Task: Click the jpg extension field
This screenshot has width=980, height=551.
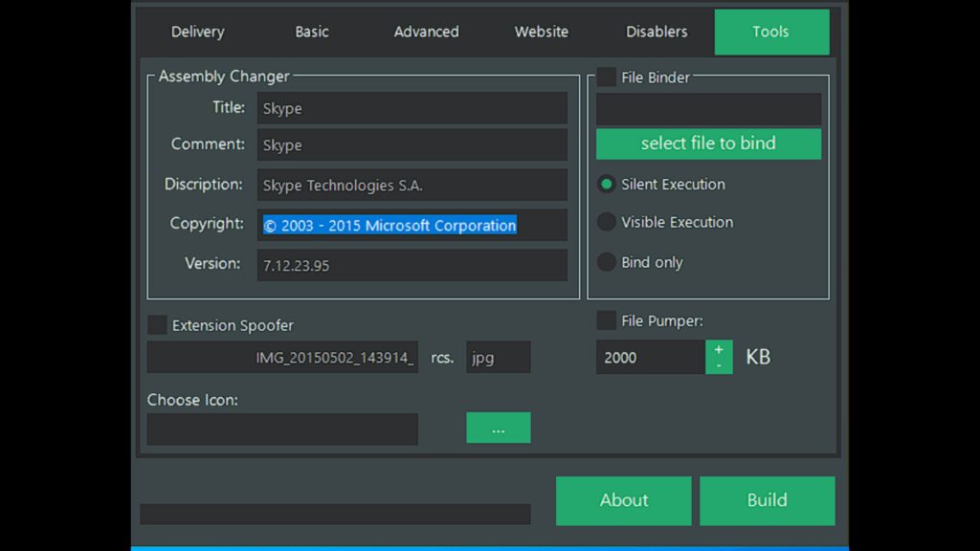Action: pos(498,358)
